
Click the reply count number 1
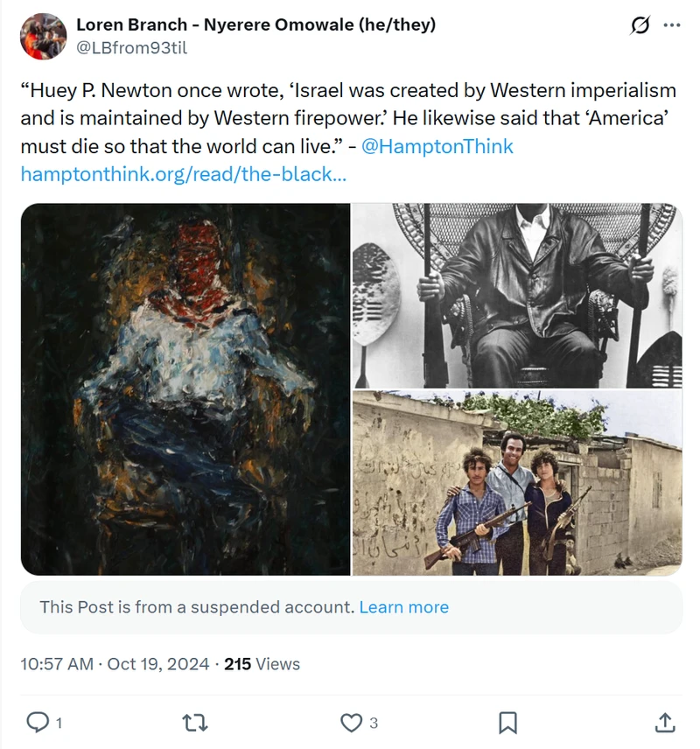click(x=59, y=724)
